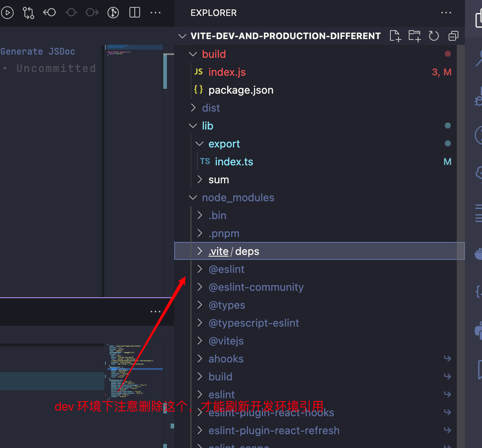Click the New File icon in Explorer
The height and width of the screenshot is (448, 482).
point(395,36)
